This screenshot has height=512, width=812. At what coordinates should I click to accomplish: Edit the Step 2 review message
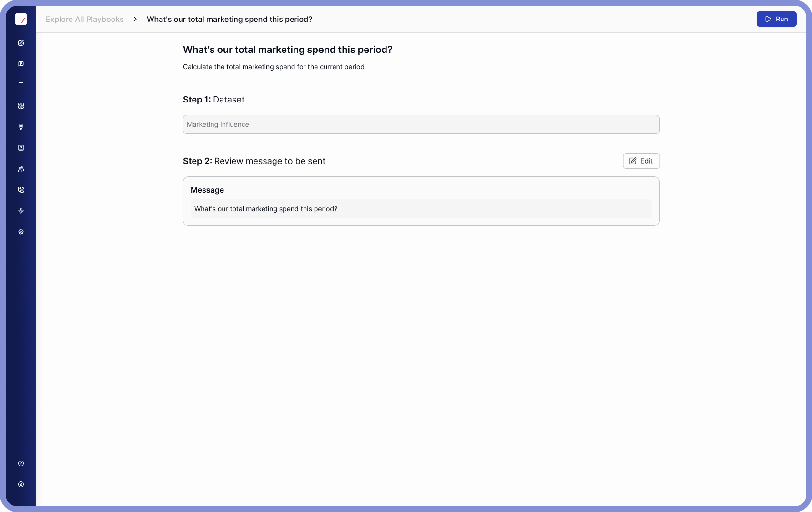point(641,161)
